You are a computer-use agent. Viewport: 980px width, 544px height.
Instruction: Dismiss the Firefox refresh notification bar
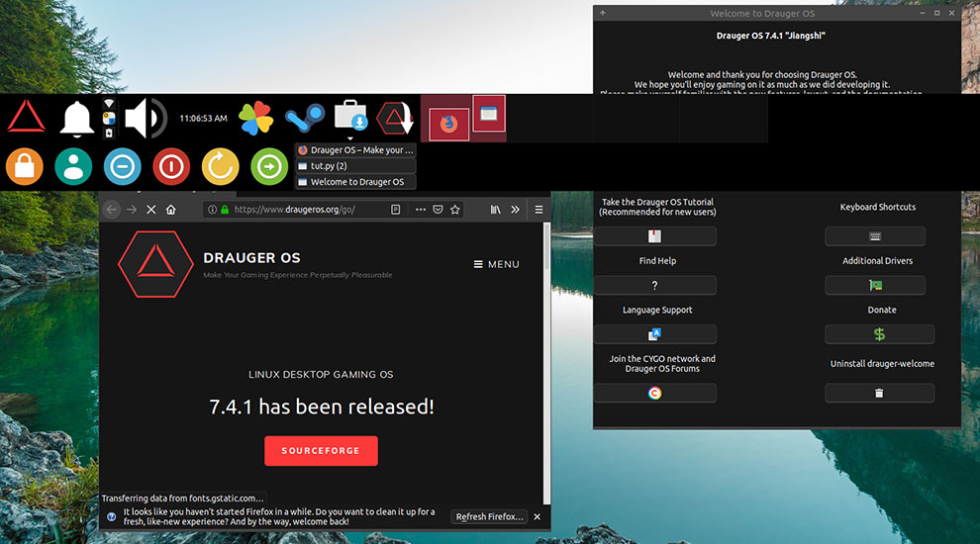click(x=537, y=516)
